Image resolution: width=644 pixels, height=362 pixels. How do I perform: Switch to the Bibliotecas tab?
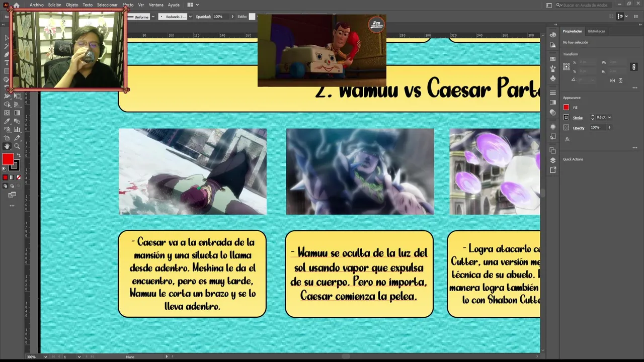[x=596, y=31]
